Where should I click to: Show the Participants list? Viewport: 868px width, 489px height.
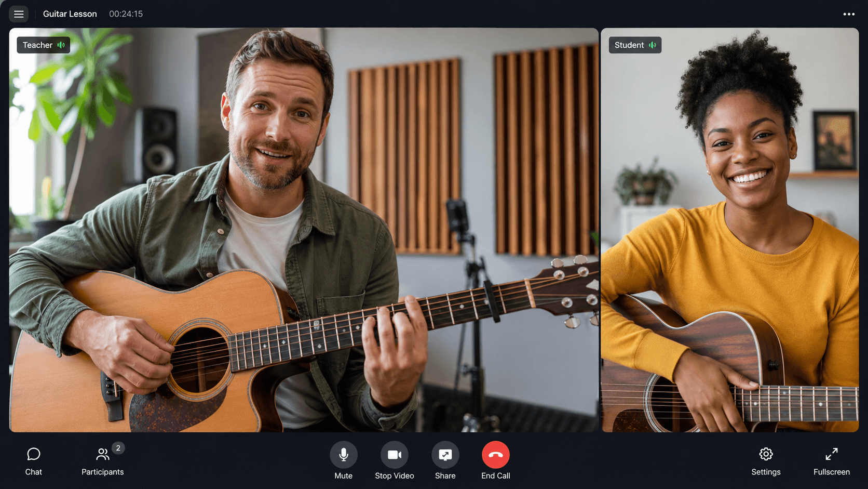coord(103,461)
